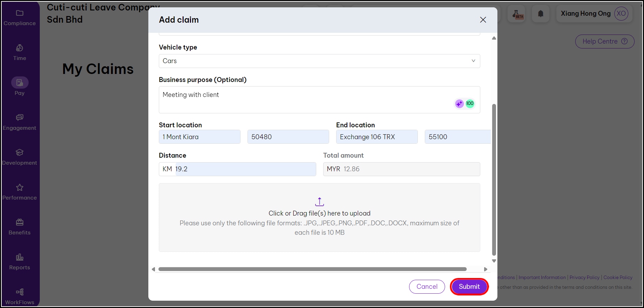
Task: Click the upload arrow icon
Action: pos(319,202)
